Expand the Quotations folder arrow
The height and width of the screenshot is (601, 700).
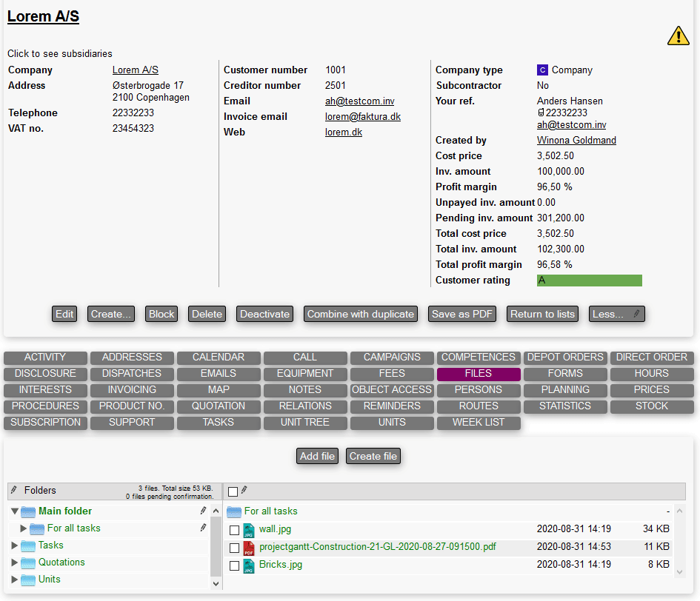click(x=14, y=563)
